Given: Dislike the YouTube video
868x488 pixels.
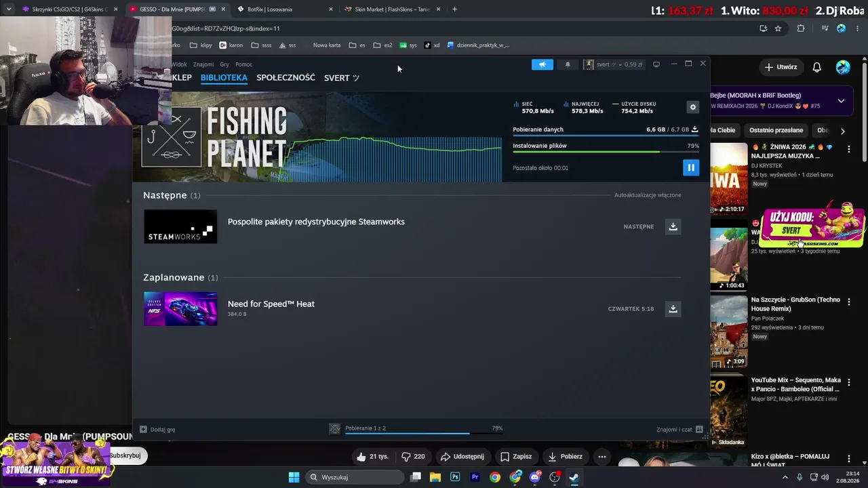Looking at the screenshot, I should coord(413,457).
